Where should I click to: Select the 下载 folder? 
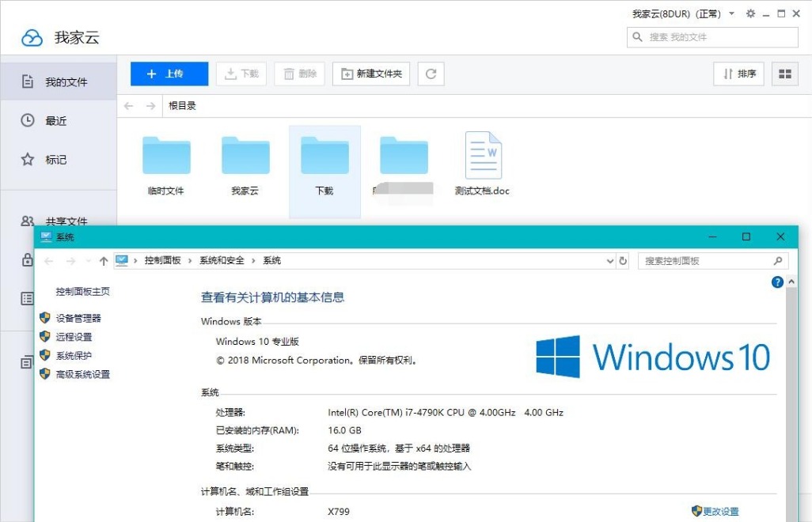point(324,171)
